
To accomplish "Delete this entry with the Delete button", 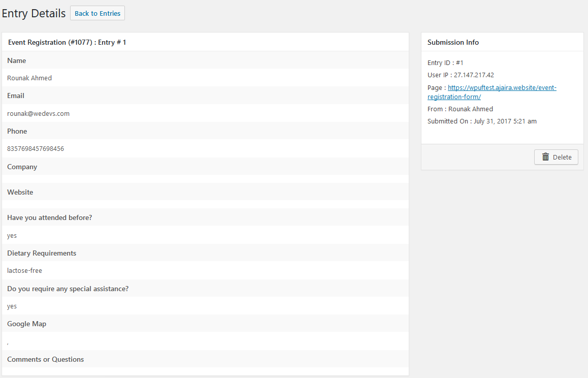I will 556,157.
